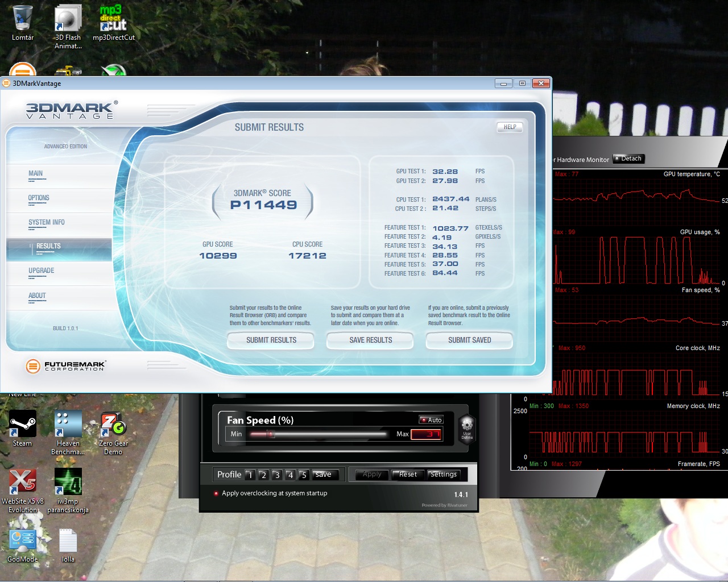Screen dimensions: 728x582
Task: Select Afterburner profile 2
Action: 263,475
